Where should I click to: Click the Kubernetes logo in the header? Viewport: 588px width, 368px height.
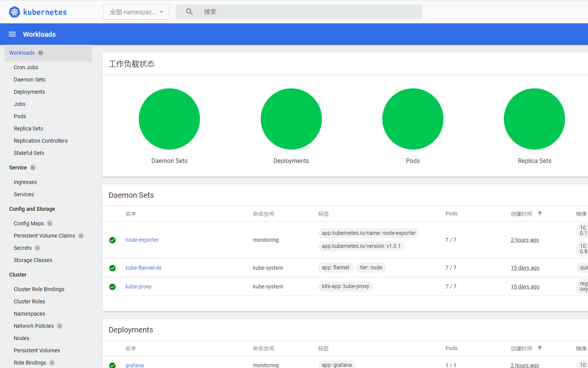(37, 12)
